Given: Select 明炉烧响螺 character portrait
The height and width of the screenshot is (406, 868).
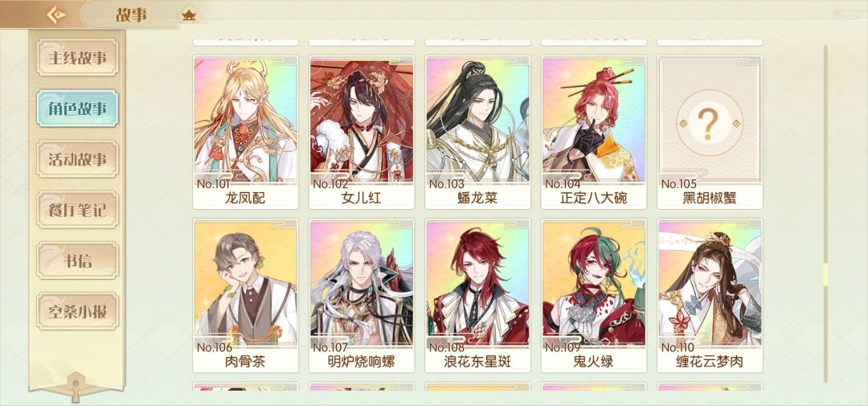Looking at the screenshot, I should (x=362, y=296).
